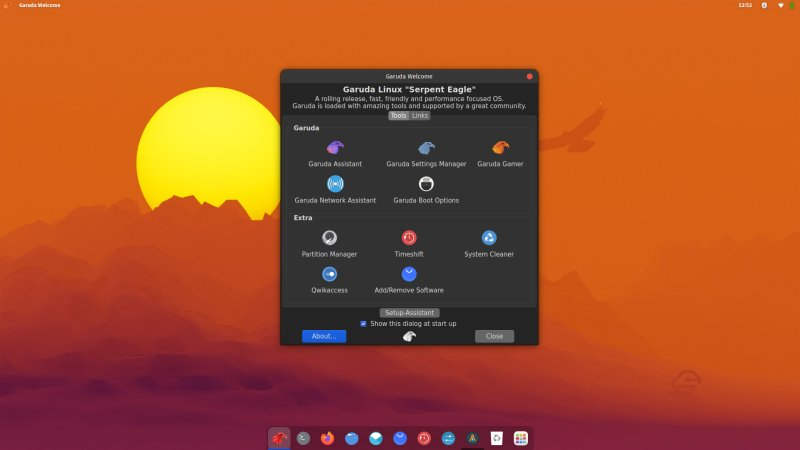The width and height of the screenshot is (800, 450).
Task: Open the app grid in the dock
Action: click(520, 438)
